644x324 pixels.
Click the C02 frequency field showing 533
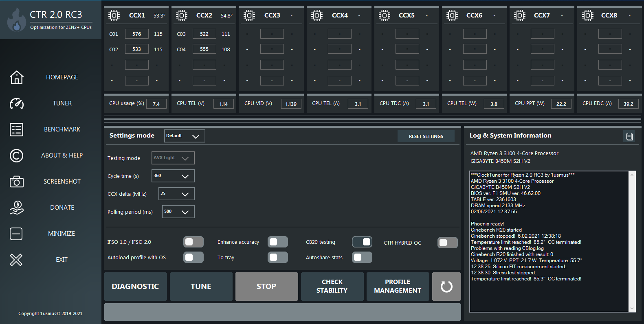137,49
